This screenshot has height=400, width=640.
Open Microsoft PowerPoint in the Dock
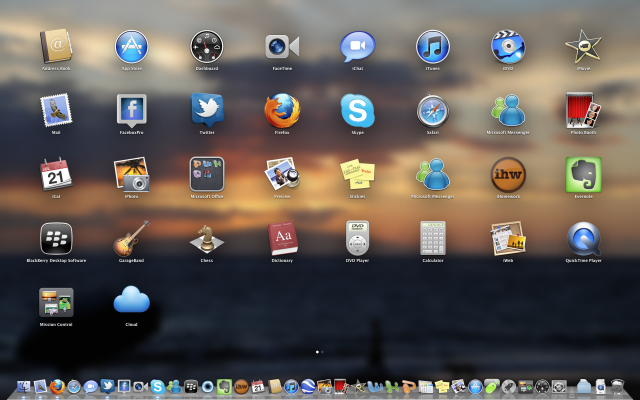(x=408, y=386)
